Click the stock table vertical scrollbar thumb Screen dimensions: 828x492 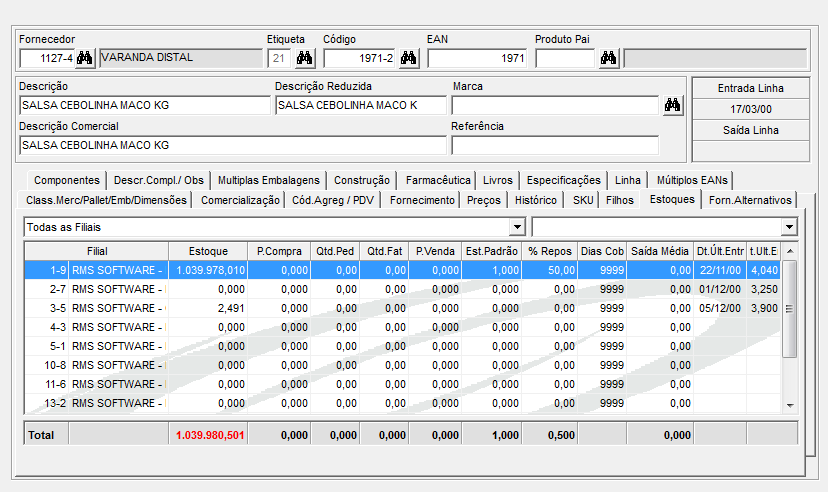[x=789, y=309]
